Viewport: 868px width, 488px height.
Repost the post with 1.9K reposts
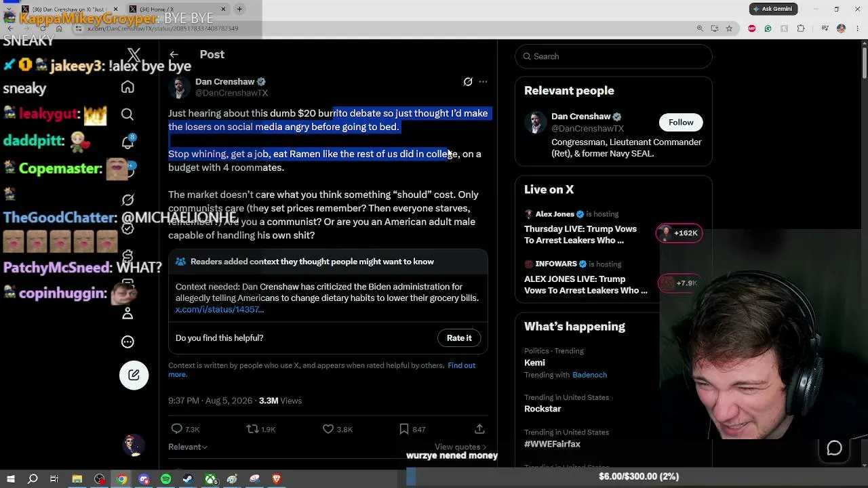pos(252,429)
